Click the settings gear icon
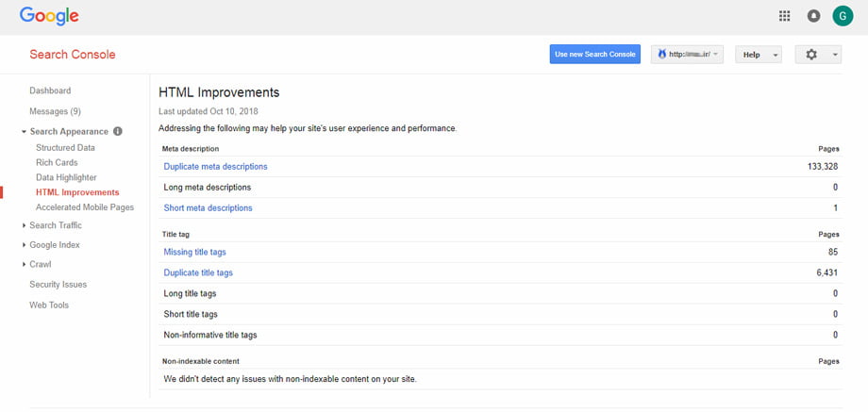868x412 pixels. 811,54
